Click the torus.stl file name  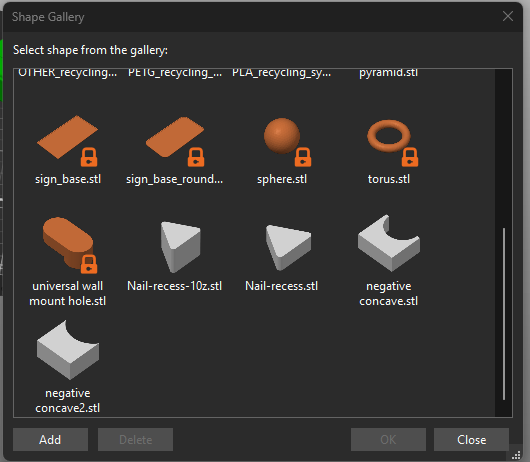pyautogui.click(x=389, y=179)
